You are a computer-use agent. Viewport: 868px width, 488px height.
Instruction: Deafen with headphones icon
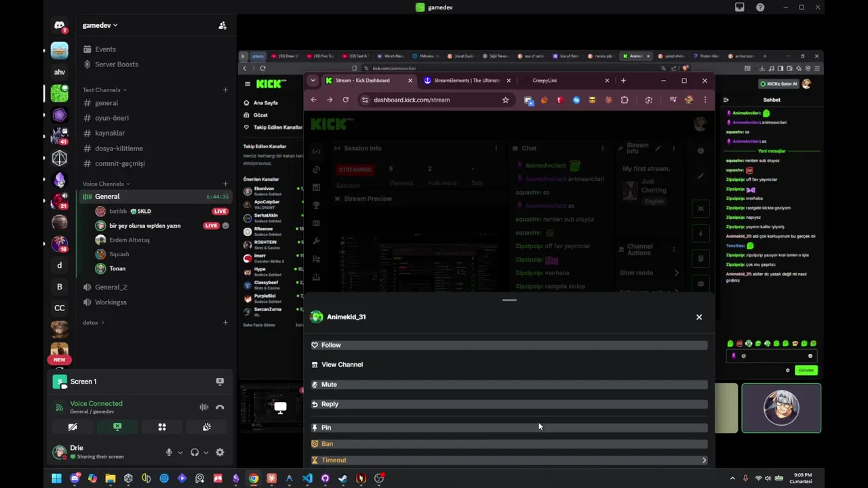pyautogui.click(x=195, y=452)
